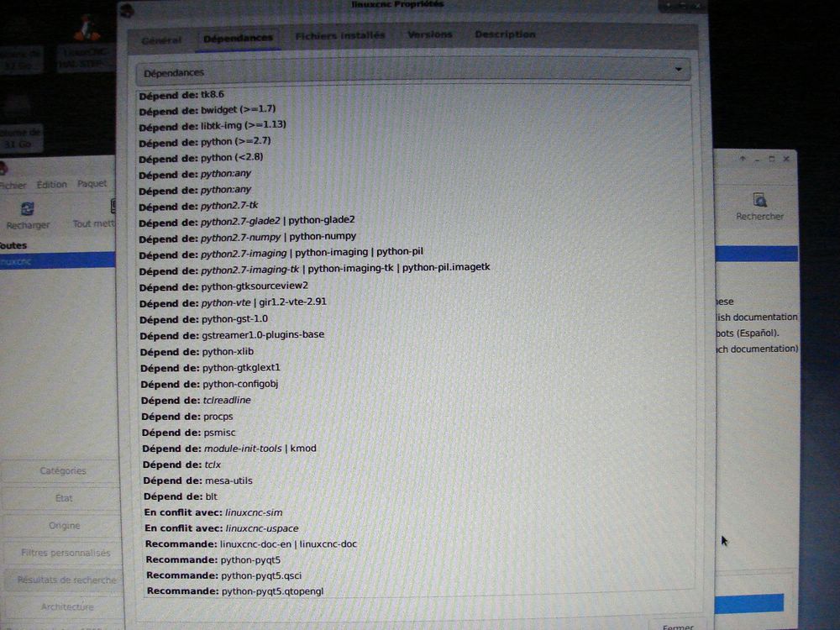The image size is (840, 630).
Task: Select 'Dépend de: python-gtkglext1' line
Action: (x=211, y=368)
